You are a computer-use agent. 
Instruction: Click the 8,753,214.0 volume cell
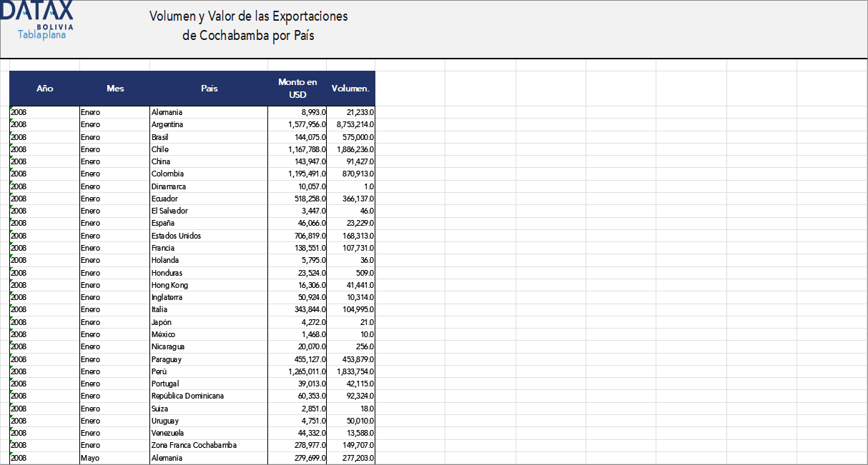(x=351, y=124)
